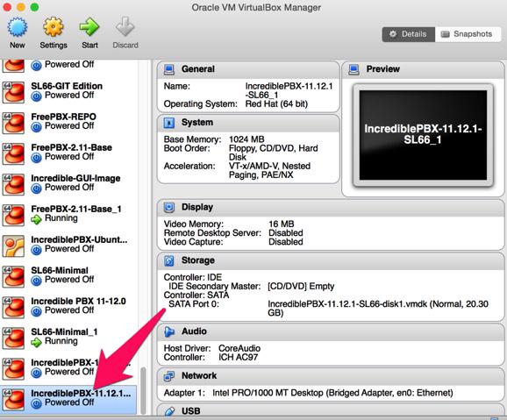Click the Running arrow icon under SL66-Minimal_1
The width and height of the screenshot is (507, 420).
click(36, 343)
